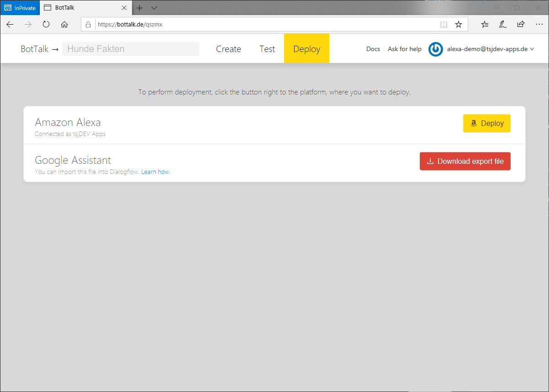Share this page icon
The width and height of the screenshot is (549, 392).
(521, 25)
